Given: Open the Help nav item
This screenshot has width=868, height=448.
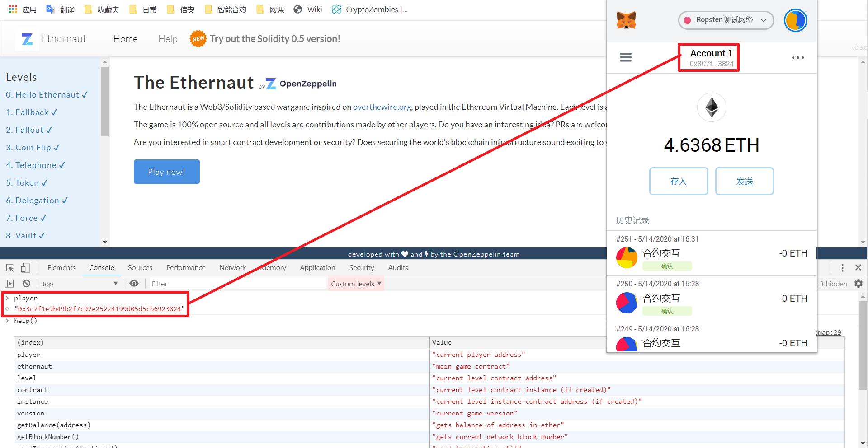Looking at the screenshot, I should 168,39.
